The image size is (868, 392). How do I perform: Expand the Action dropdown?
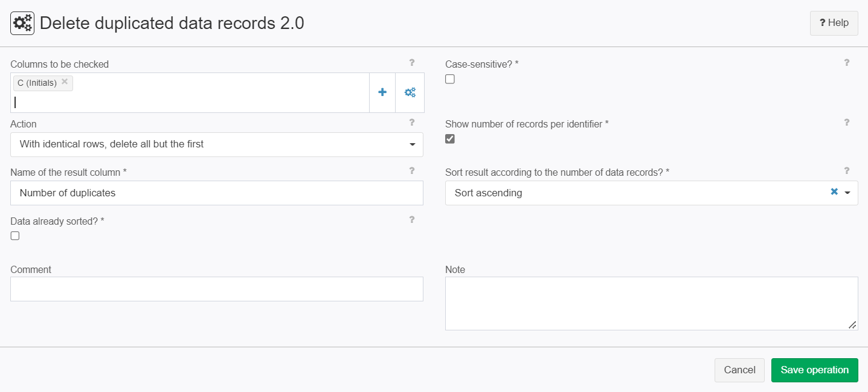pos(217,144)
